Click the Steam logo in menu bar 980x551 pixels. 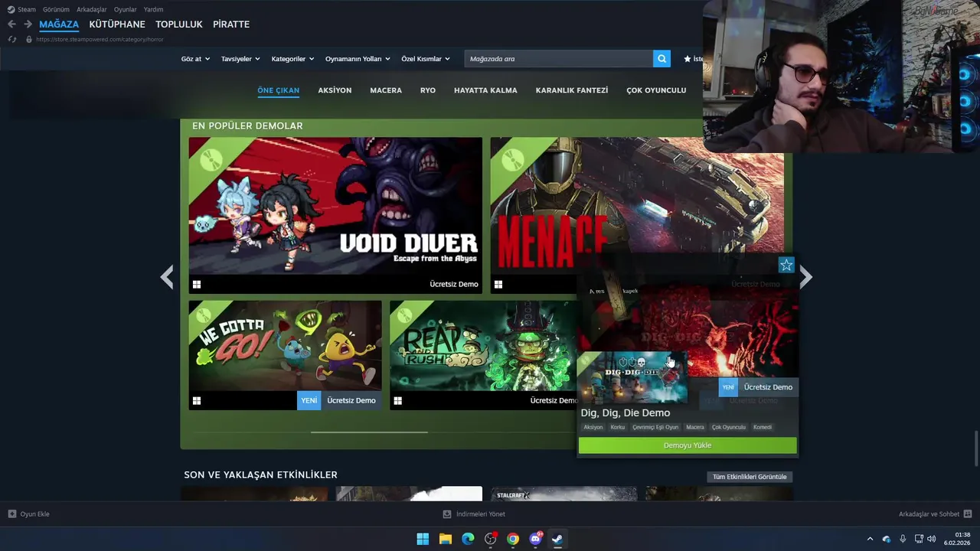click(x=11, y=10)
